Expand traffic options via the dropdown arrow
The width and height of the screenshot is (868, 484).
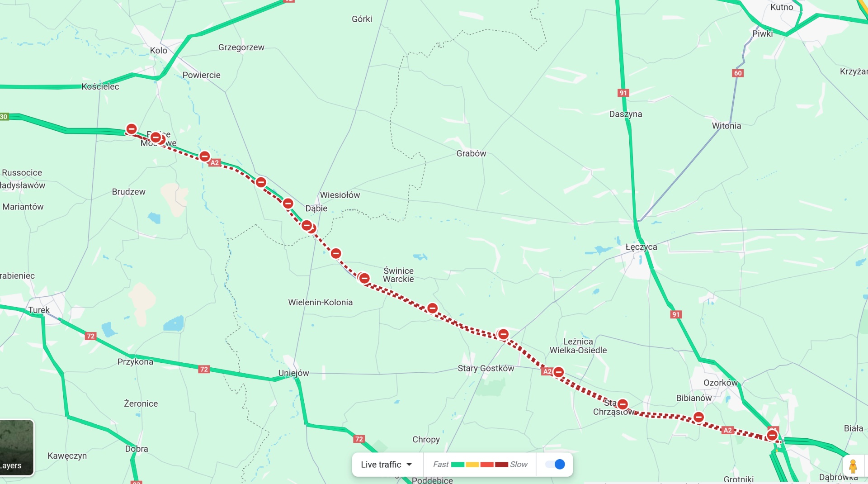(x=409, y=465)
